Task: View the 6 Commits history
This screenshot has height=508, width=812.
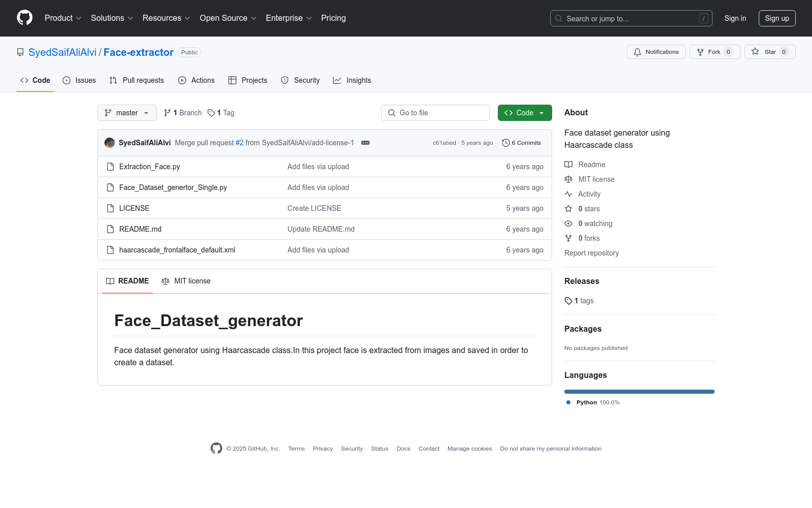Action: tap(522, 143)
